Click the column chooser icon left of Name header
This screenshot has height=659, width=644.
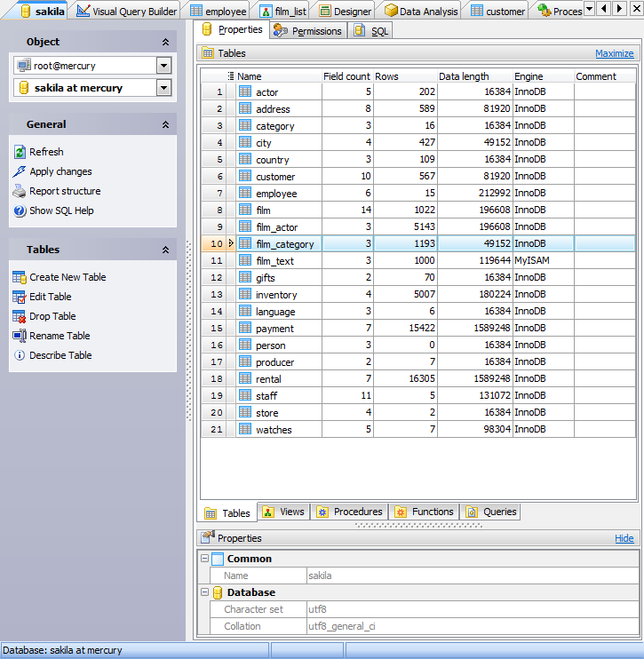(231, 76)
